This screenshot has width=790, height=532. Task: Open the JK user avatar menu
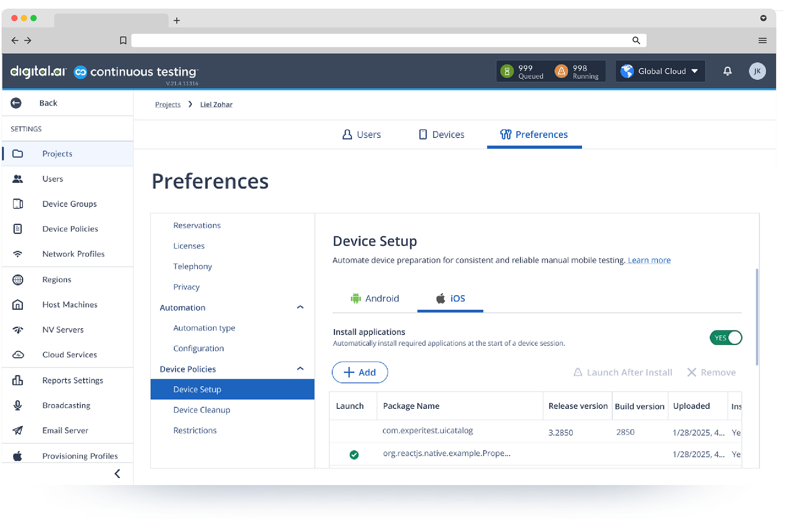tap(757, 71)
